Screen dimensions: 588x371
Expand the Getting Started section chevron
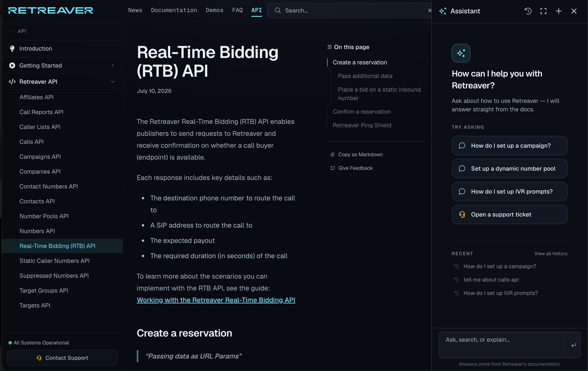click(113, 65)
